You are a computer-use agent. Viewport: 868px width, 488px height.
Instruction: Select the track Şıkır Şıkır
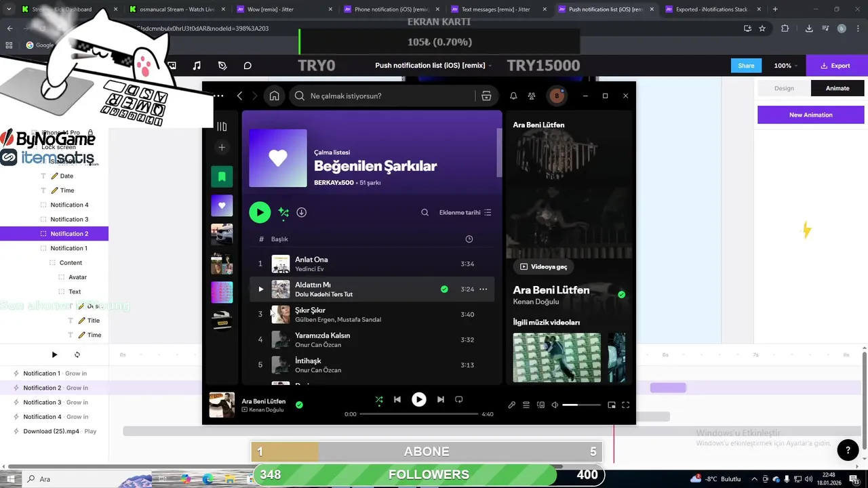click(x=372, y=314)
